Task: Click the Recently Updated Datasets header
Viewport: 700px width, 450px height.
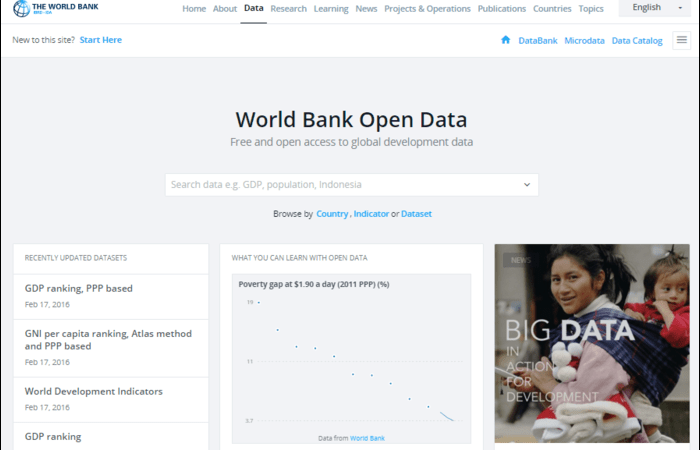Action: tap(76, 258)
